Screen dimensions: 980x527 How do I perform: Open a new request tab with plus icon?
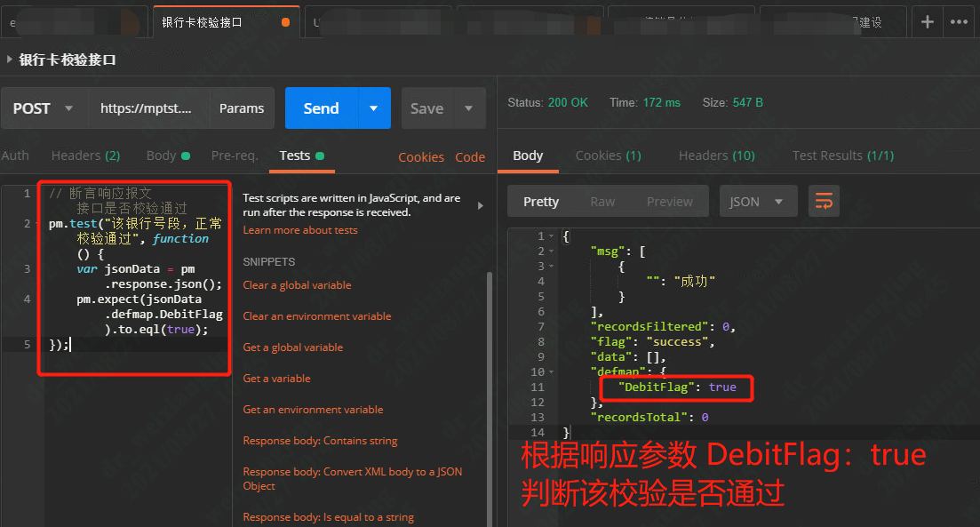point(928,22)
